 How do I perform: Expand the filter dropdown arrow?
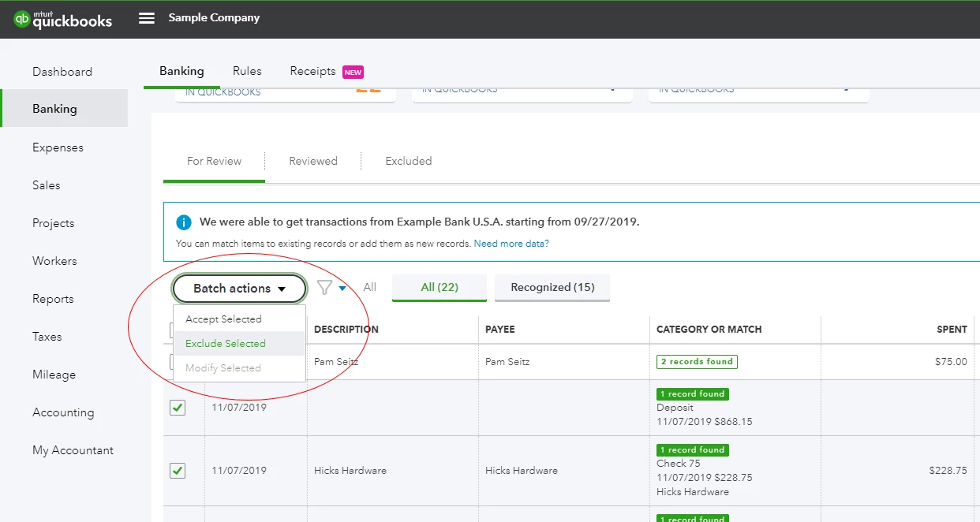pos(342,289)
